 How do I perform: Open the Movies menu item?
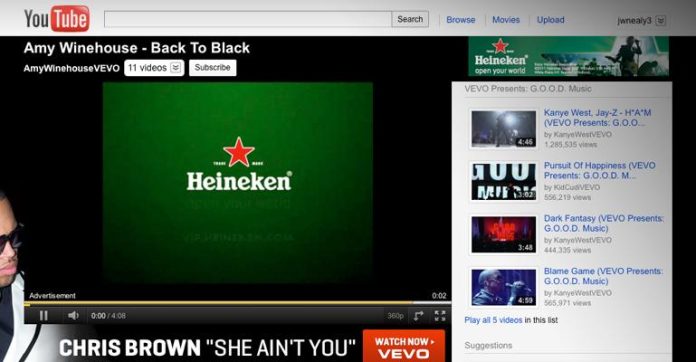[506, 20]
